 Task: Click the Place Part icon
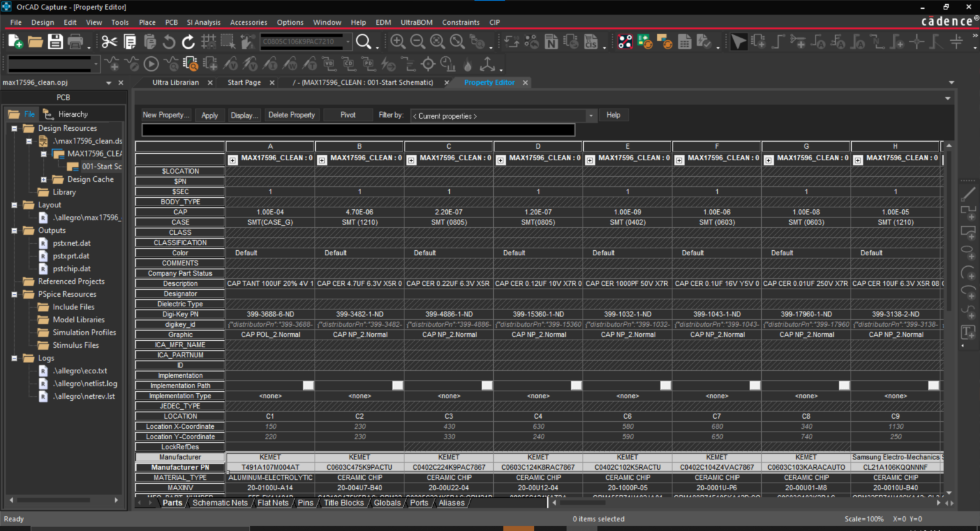tap(758, 42)
